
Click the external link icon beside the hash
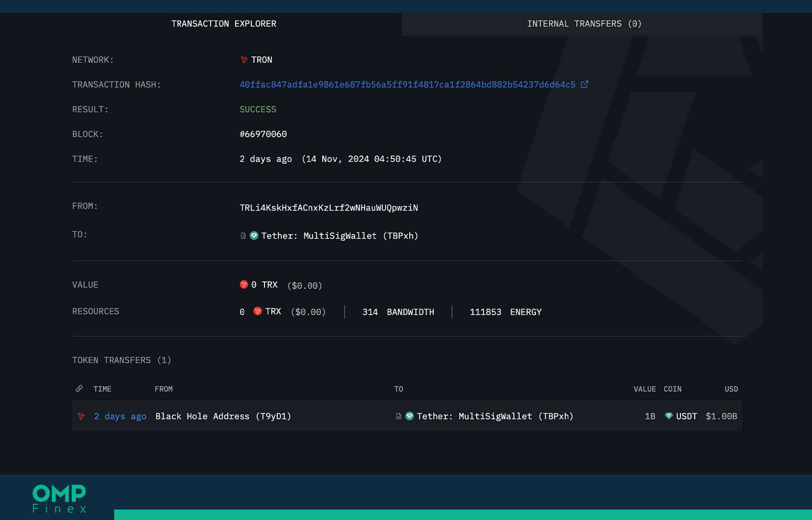click(x=585, y=84)
